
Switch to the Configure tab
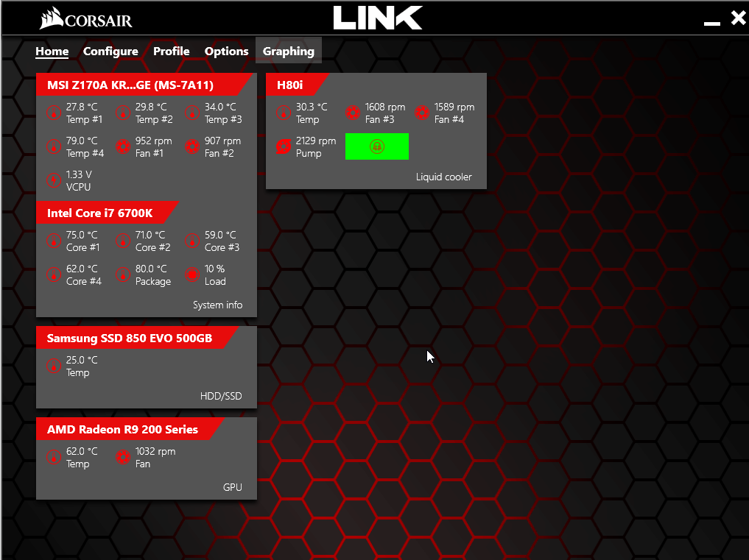tap(110, 51)
